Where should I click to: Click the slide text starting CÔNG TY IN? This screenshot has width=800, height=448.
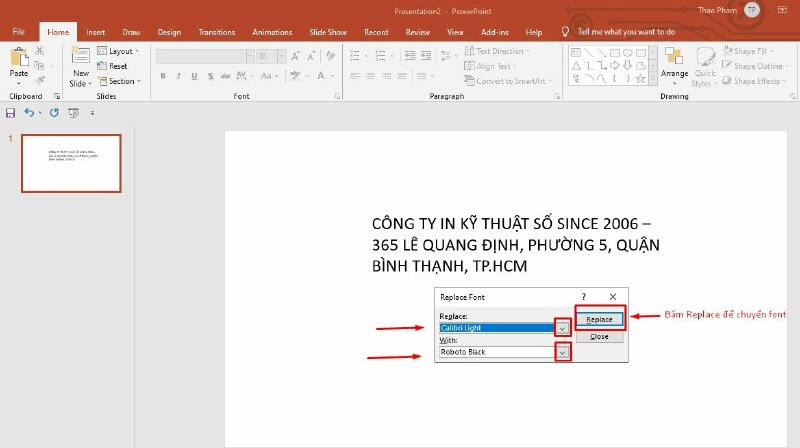pos(515,244)
